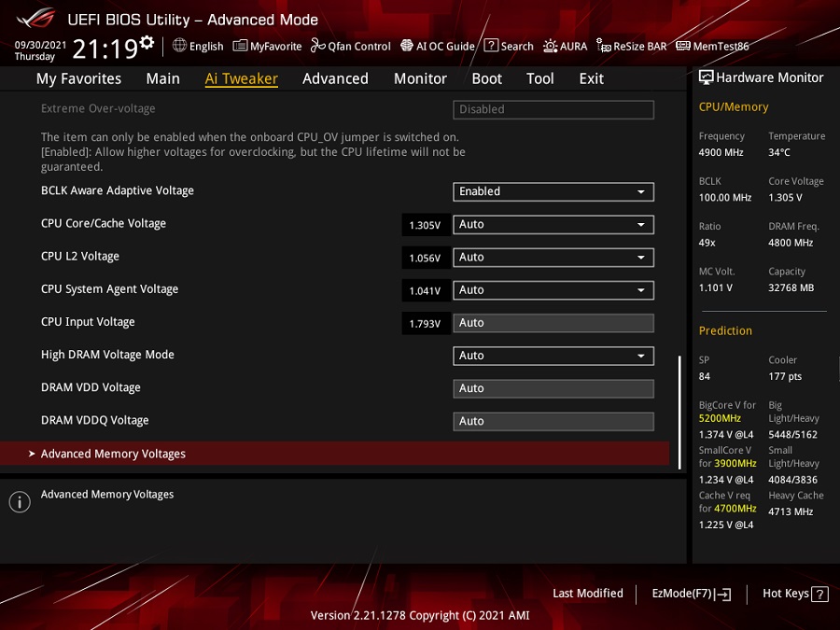This screenshot has width=840, height=630.
Task: Open the My Favorites tab
Action: point(78,78)
